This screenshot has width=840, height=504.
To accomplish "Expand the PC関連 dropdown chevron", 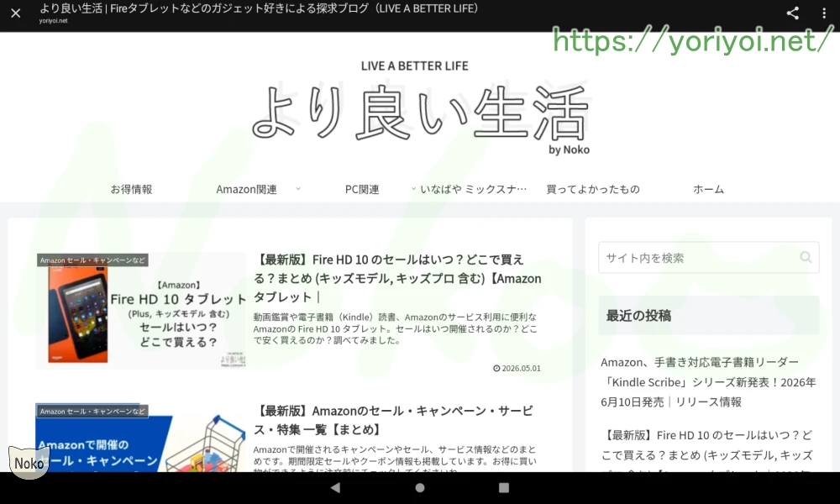I will pos(413,188).
